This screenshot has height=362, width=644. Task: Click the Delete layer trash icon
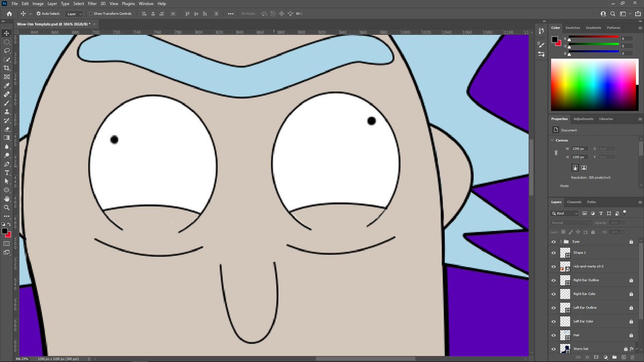(632, 357)
